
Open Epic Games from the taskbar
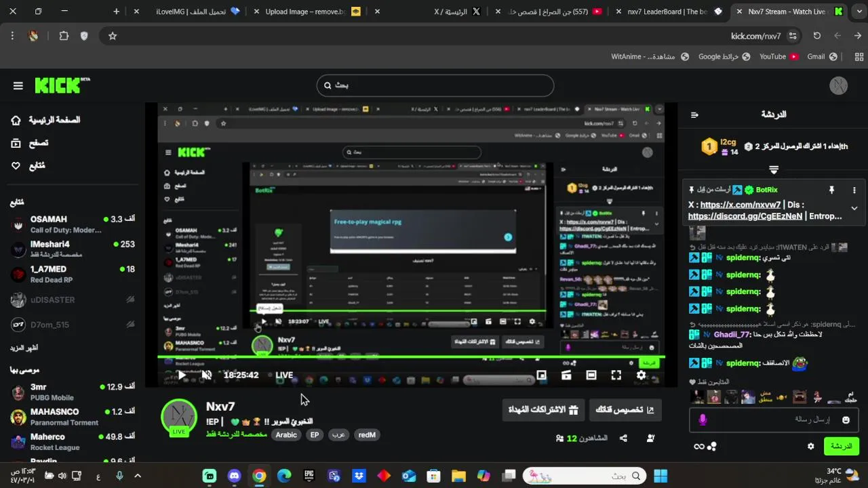tap(309, 476)
